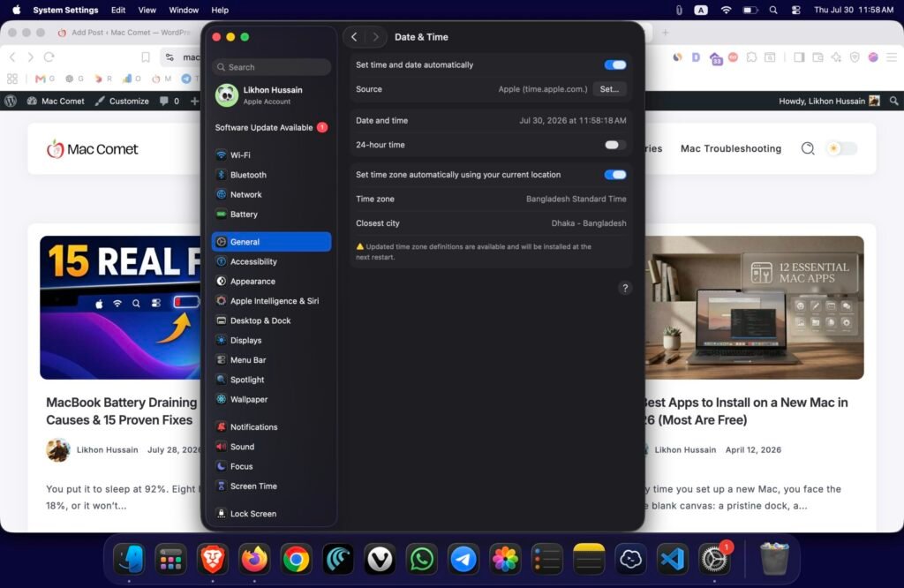Open Displays settings
Screen dimensions: 904x588
coord(271,340)
